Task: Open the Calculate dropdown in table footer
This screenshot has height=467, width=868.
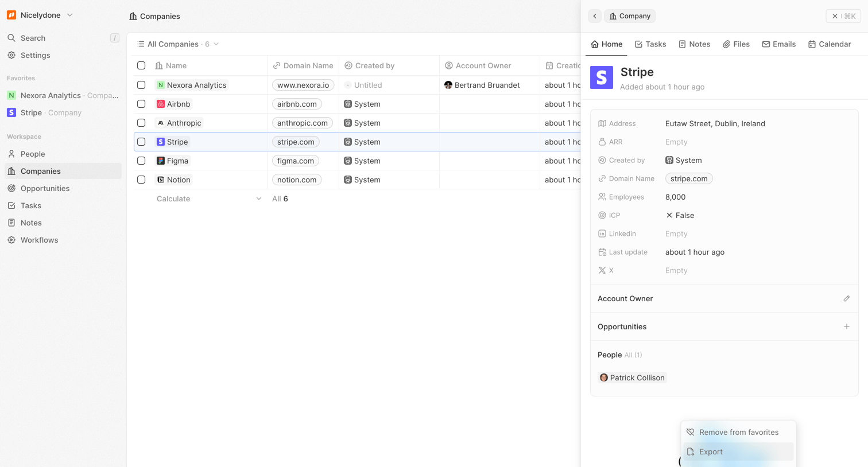Action: point(209,199)
